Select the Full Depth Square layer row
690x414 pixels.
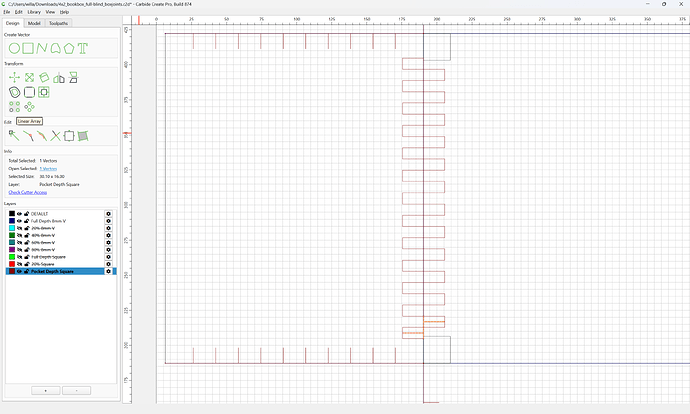coord(61,257)
